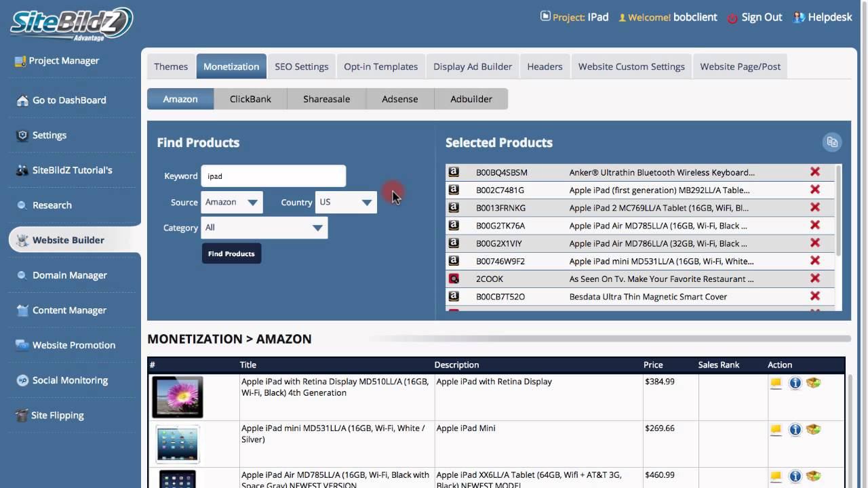Image resolution: width=868 pixels, height=488 pixels.
Task: Click the Sign Out link
Action: click(762, 18)
